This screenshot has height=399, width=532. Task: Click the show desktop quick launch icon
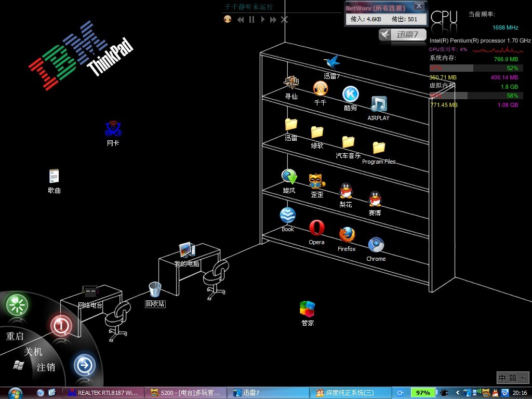coord(51,393)
